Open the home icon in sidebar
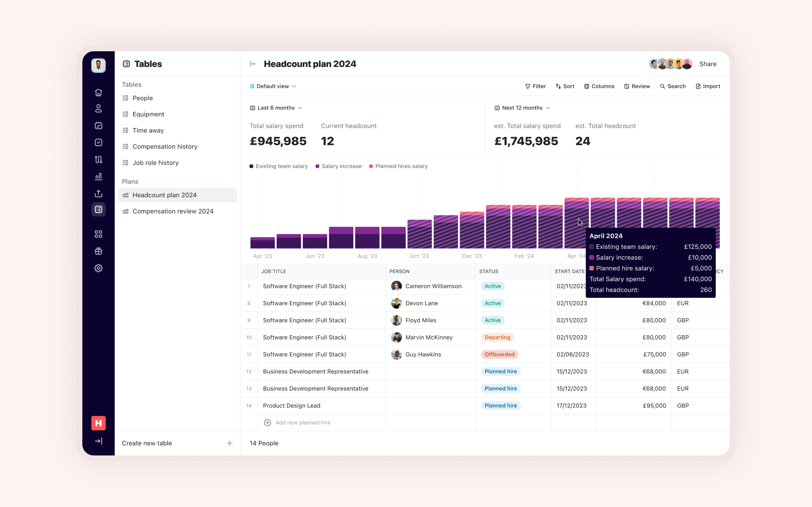812x507 pixels. [98, 92]
